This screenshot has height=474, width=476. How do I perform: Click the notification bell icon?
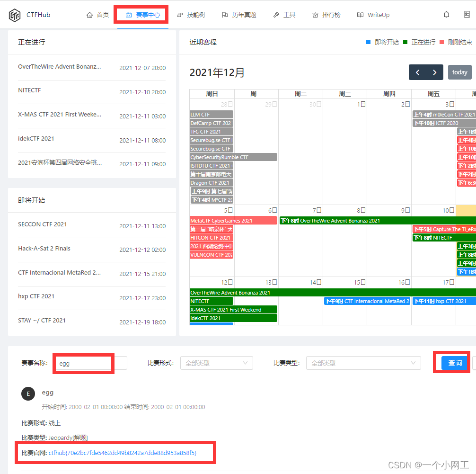pyautogui.click(x=446, y=15)
